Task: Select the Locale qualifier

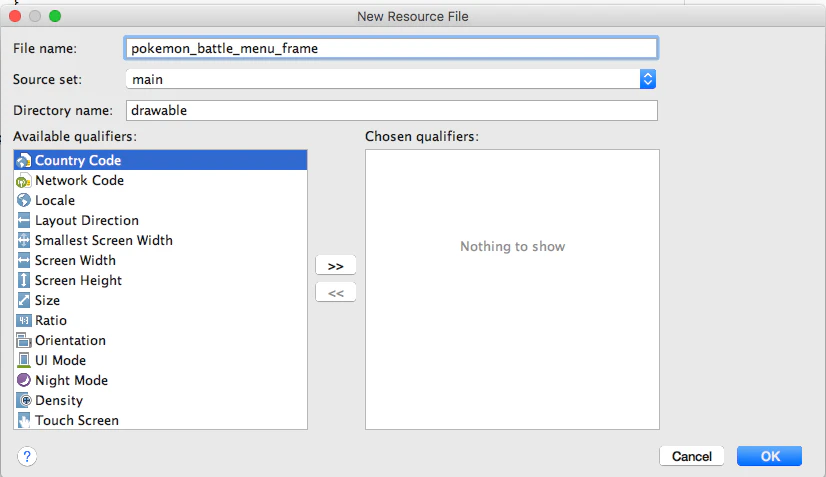Action: [x=161, y=200]
